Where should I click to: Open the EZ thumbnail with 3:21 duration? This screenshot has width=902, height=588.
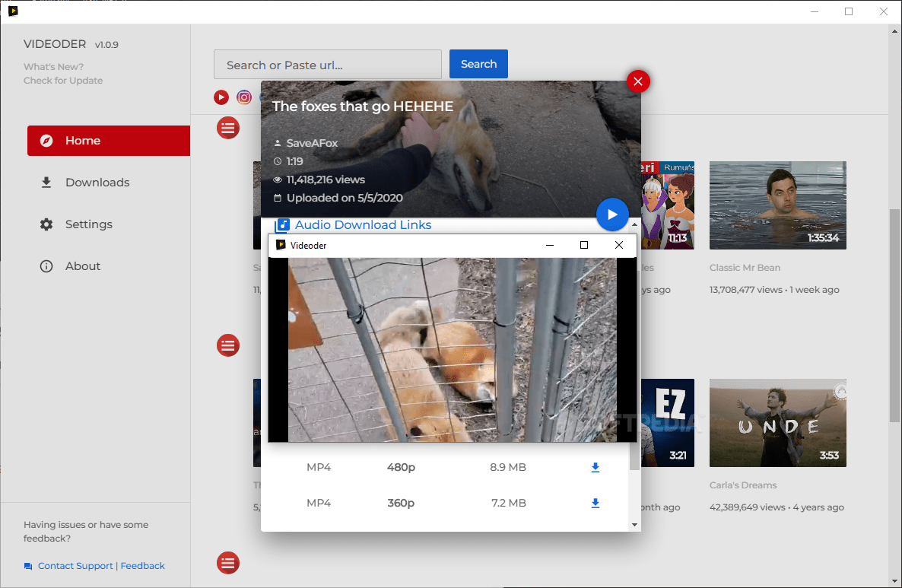point(668,423)
